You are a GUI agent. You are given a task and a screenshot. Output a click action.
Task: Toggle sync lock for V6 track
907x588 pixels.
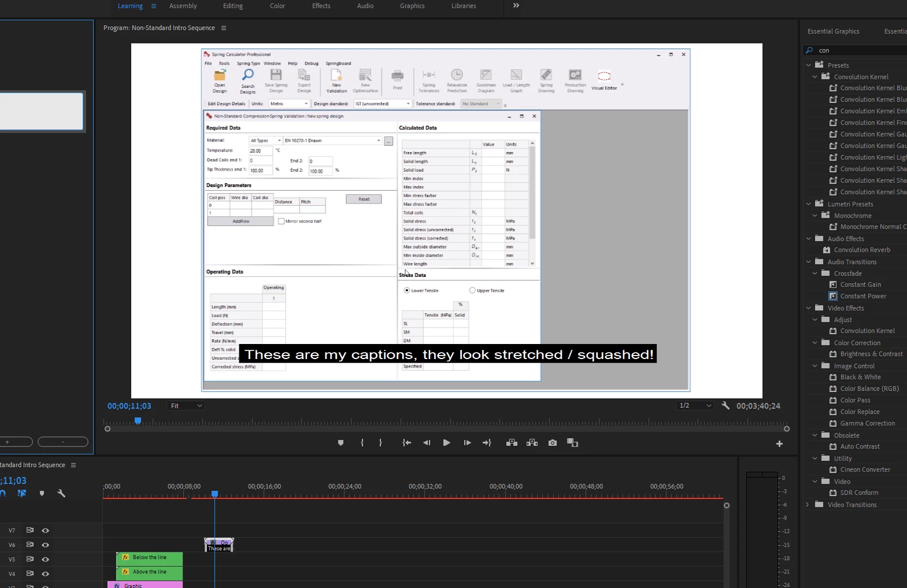[29, 545]
